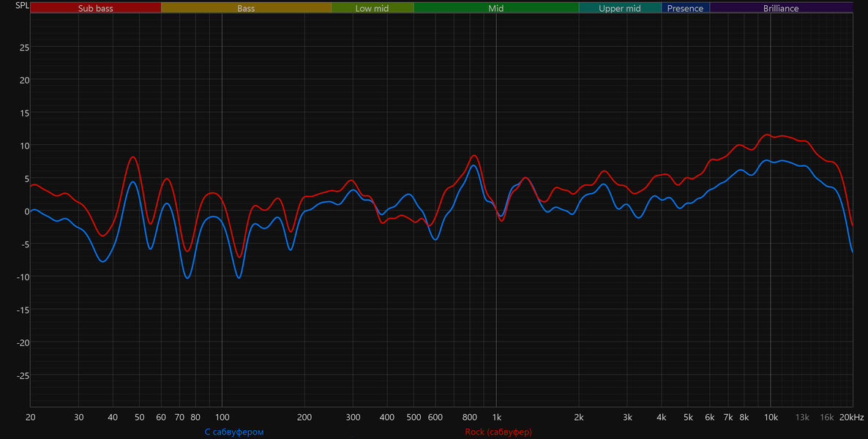Click the 200 Hz frequency axis label
868x439 pixels.
[304, 417]
